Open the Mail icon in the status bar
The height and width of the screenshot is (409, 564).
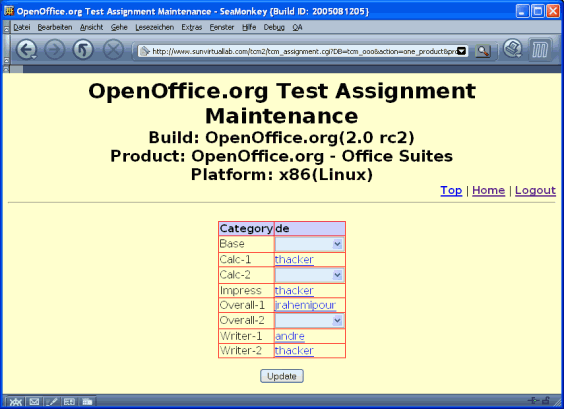(34, 401)
